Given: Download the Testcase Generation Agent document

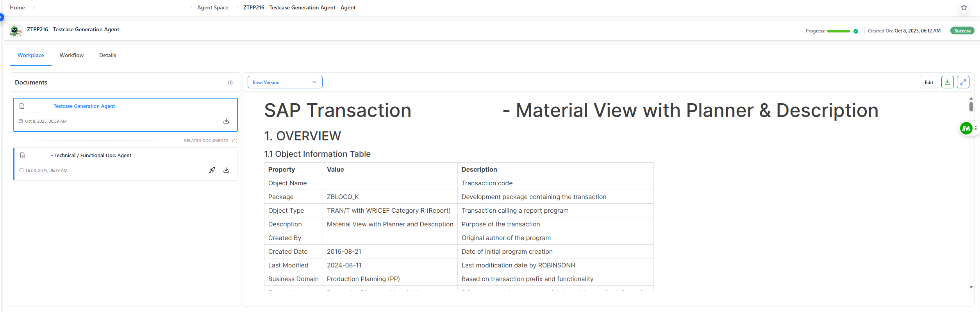Looking at the screenshot, I should click(x=226, y=121).
